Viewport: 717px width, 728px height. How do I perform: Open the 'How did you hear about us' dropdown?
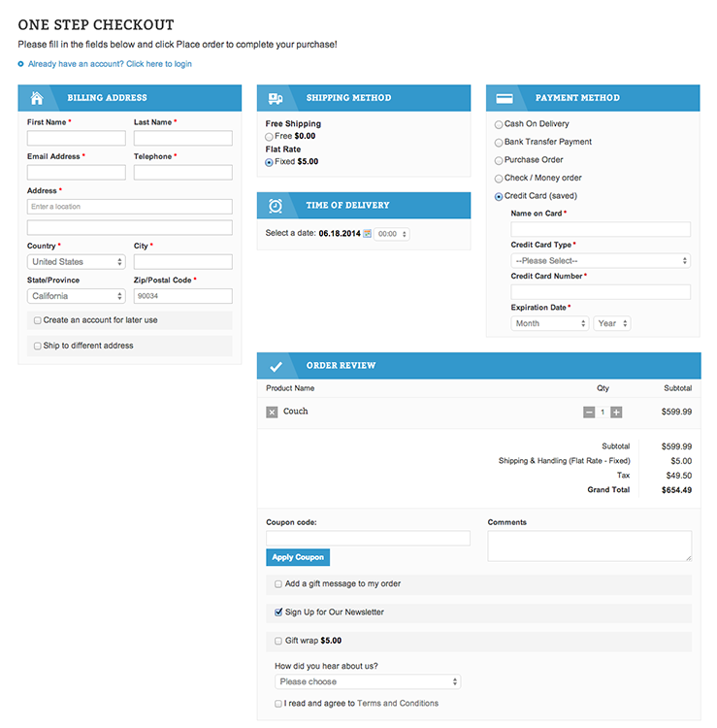point(368,682)
